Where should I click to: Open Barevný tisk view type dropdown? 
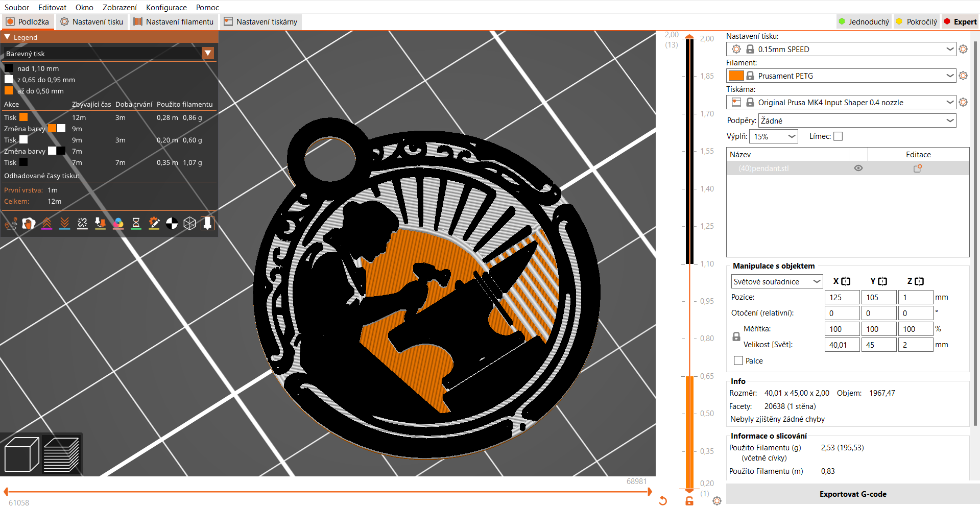pos(208,53)
